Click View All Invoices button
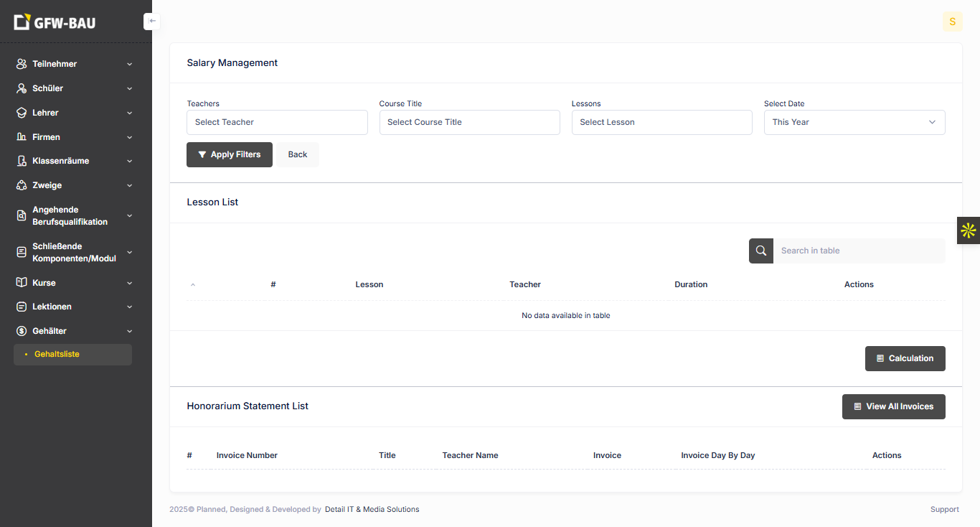Screen dimensions: 980x527 pyautogui.click(x=893, y=406)
